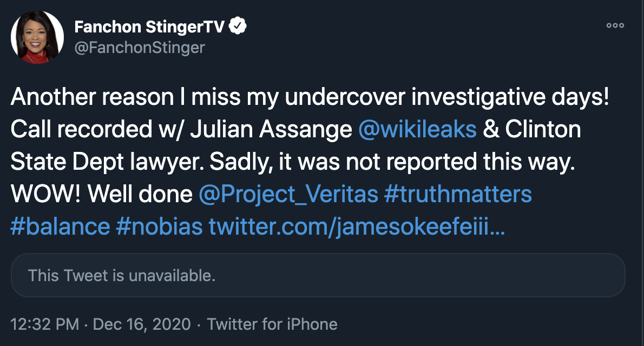Click the 12:32 PM timestamp

(x=45, y=324)
